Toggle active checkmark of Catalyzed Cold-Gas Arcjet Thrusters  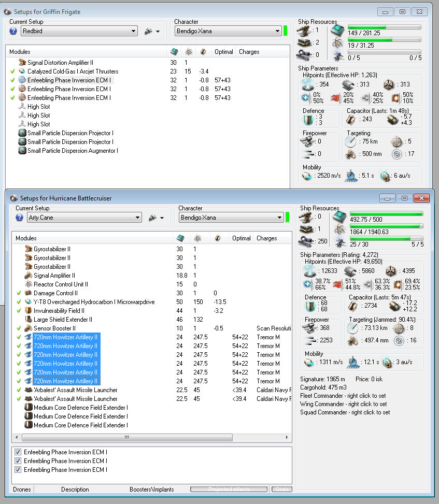[12, 71]
